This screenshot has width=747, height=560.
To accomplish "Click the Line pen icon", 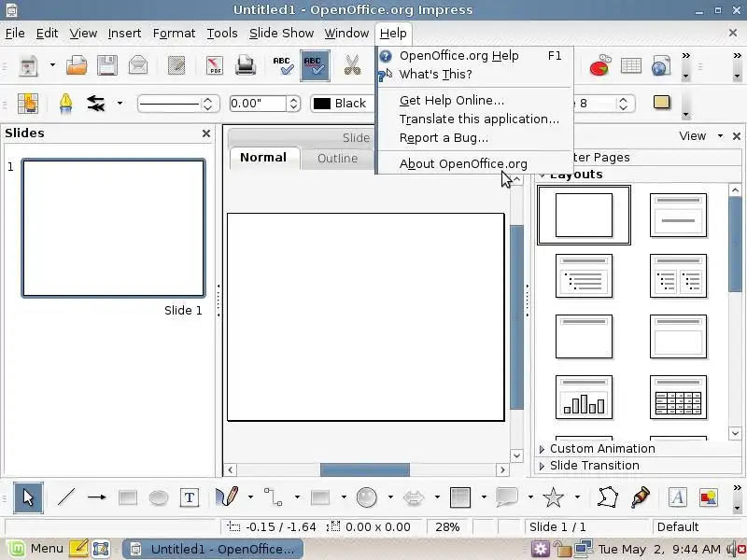I will click(x=65, y=104).
